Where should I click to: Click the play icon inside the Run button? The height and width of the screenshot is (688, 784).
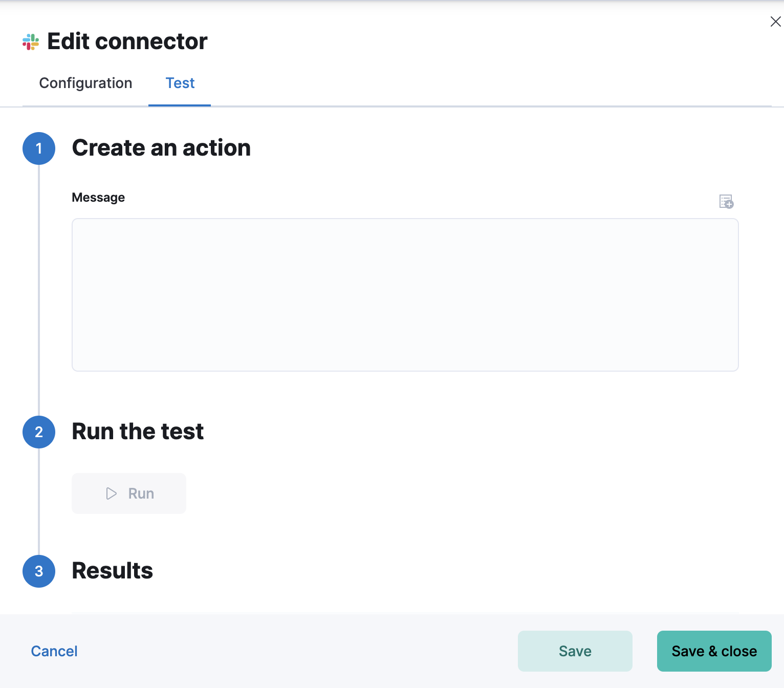click(111, 493)
